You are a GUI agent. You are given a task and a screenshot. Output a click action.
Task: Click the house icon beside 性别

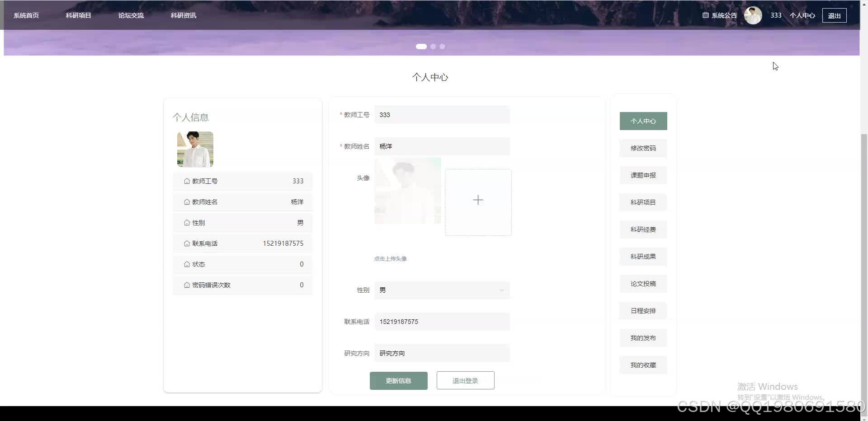click(187, 222)
